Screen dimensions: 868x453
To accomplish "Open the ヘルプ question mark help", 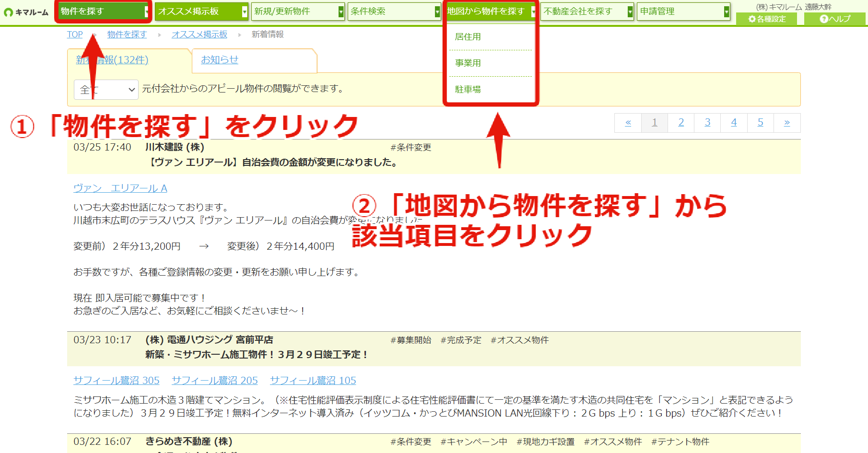I will [835, 19].
